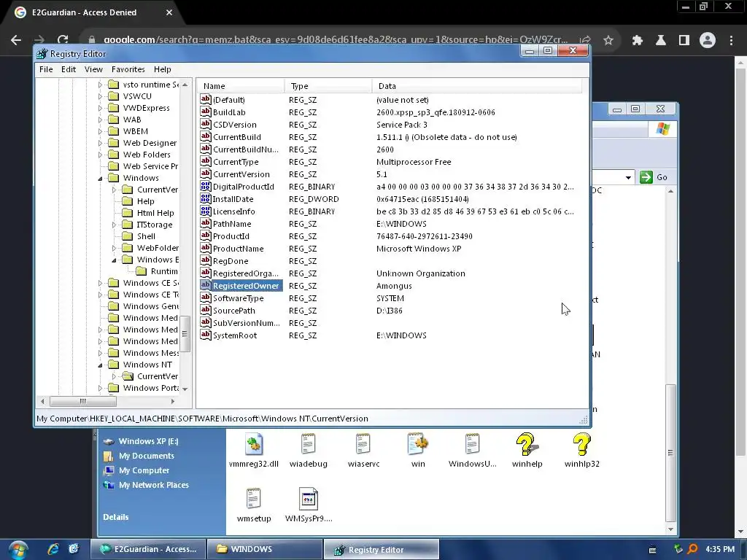The height and width of the screenshot is (560, 747).
Task: Toggle Chrome side panel icon
Action: click(x=684, y=41)
